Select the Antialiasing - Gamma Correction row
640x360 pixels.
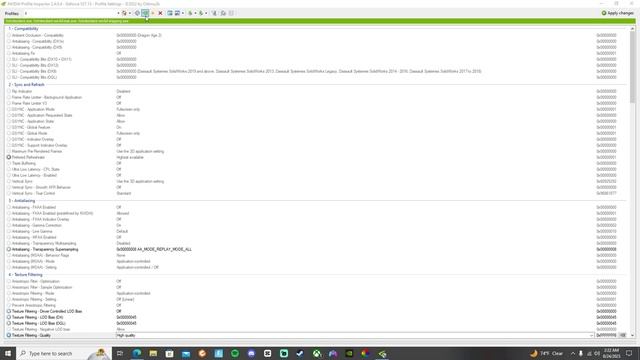click(x=317, y=225)
